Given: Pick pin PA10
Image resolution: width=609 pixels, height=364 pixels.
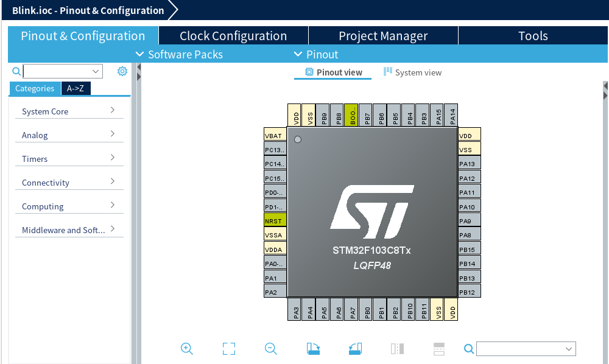Looking at the screenshot, I should tap(470, 206).
